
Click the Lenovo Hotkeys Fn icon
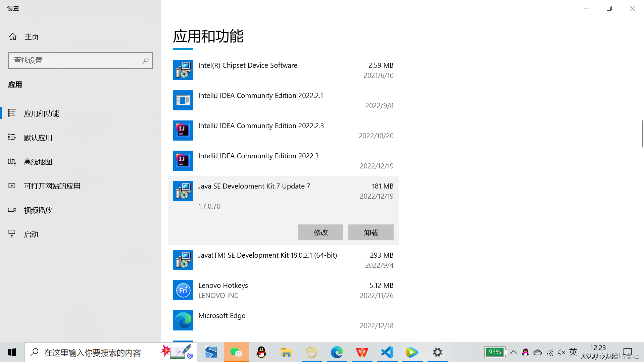[x=183, y=290]
